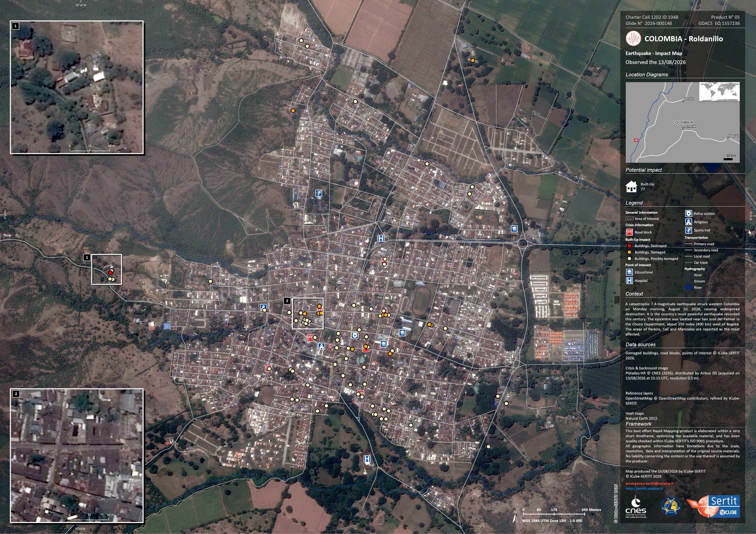Click the "Built-Up Impact" legend subheading
The height and width of the screenshot is (534, 756).
(638, 240)
